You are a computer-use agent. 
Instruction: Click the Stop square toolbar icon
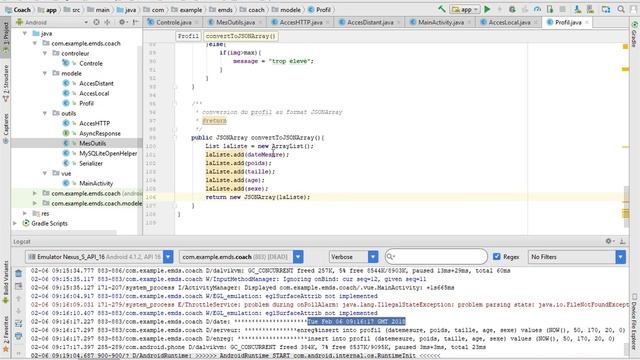click(562, 9)
